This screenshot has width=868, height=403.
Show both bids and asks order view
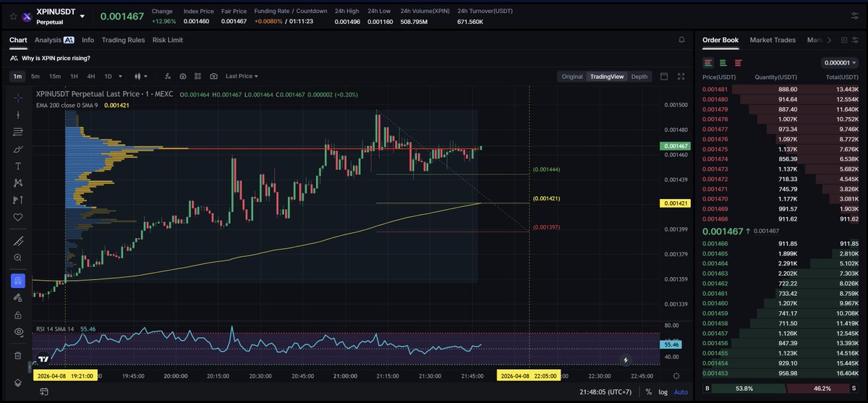[708, 63]
